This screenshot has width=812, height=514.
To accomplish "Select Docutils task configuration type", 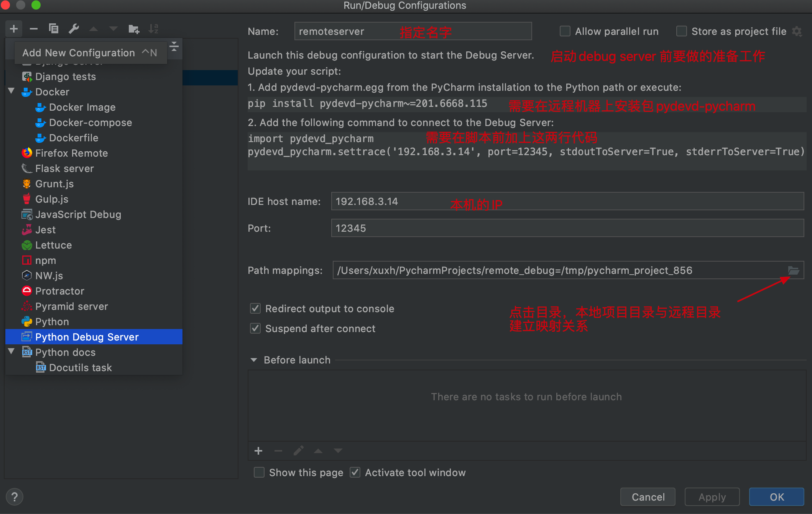I will 94,368.
